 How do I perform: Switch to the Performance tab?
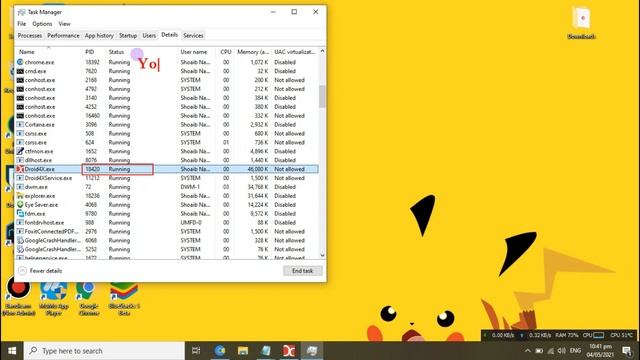click(x=63, y=36)
